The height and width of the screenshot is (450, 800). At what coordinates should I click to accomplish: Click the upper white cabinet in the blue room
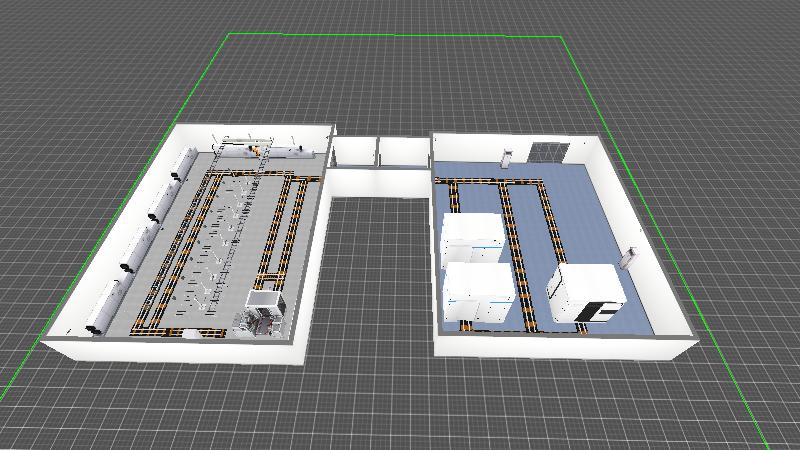(471, 238)
